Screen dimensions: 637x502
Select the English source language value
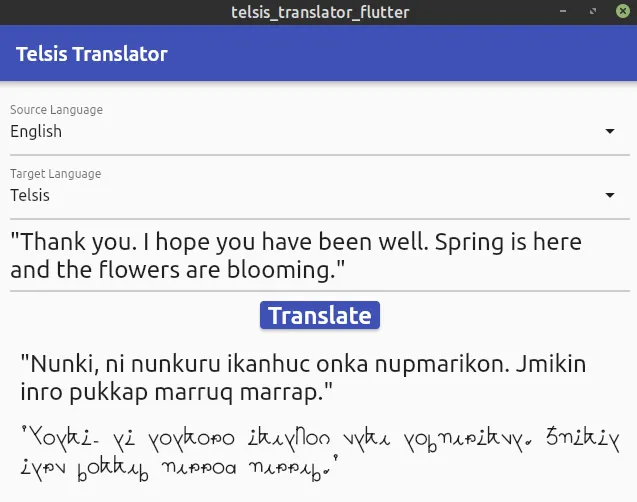(36, 132)
